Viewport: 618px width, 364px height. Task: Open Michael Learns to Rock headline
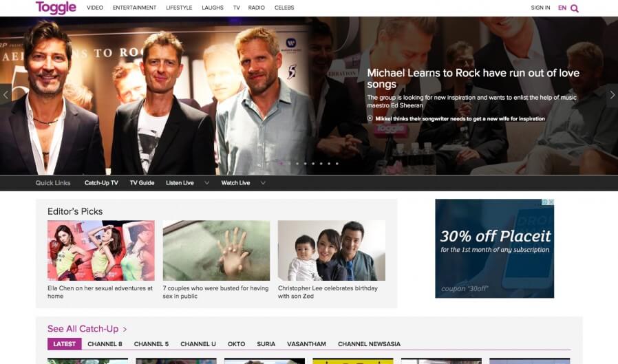pyautogui.click(x=473, y=78)
